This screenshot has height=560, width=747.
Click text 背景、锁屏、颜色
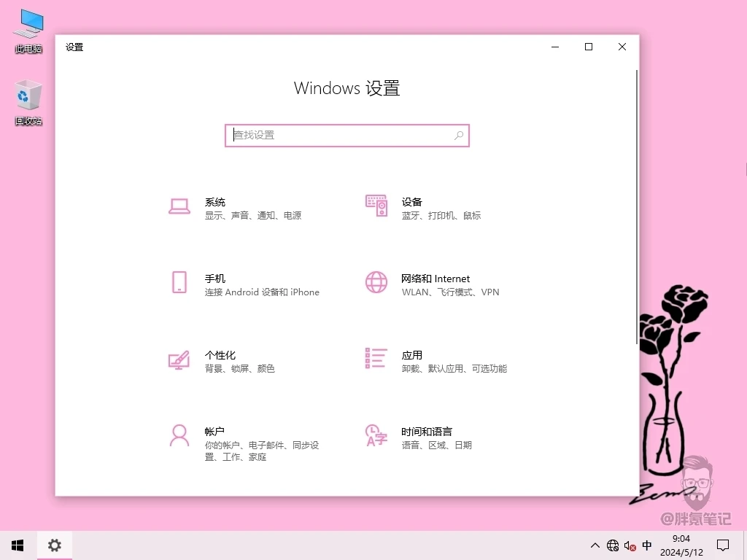pos(239,368)
